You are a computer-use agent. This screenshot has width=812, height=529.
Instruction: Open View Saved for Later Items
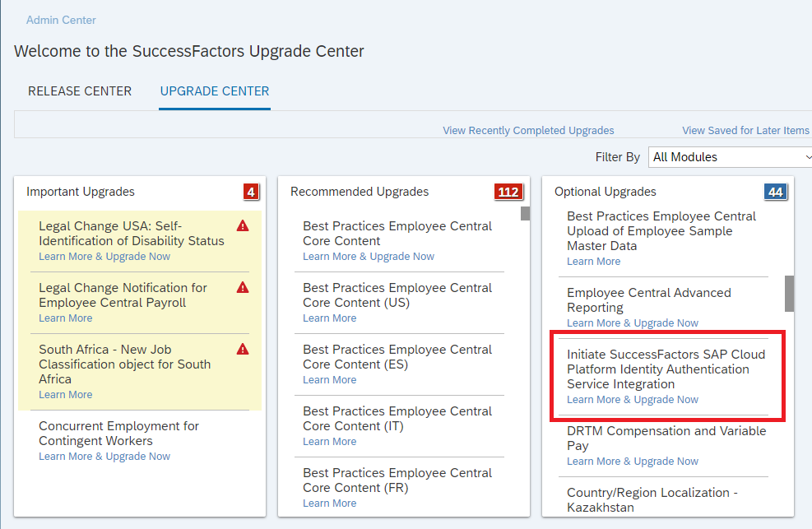click(x=745, y=130)
